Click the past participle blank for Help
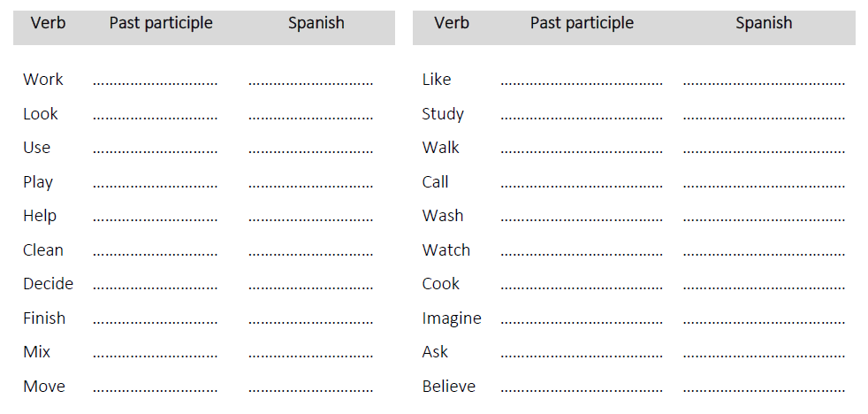The height and width of the screenshot is (414, 868). [x=155, y=218]
